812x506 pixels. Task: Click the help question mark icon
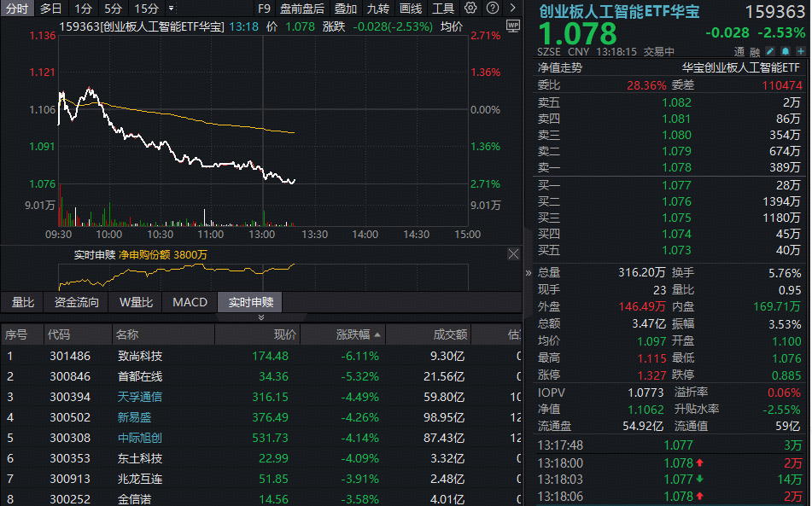[493, 8]
